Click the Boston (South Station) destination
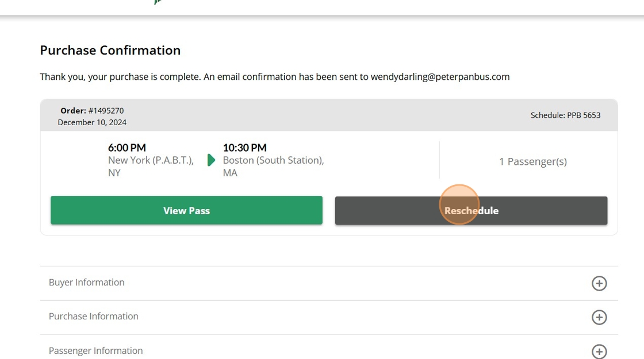The image size is (644, 359). pos(273,160)
